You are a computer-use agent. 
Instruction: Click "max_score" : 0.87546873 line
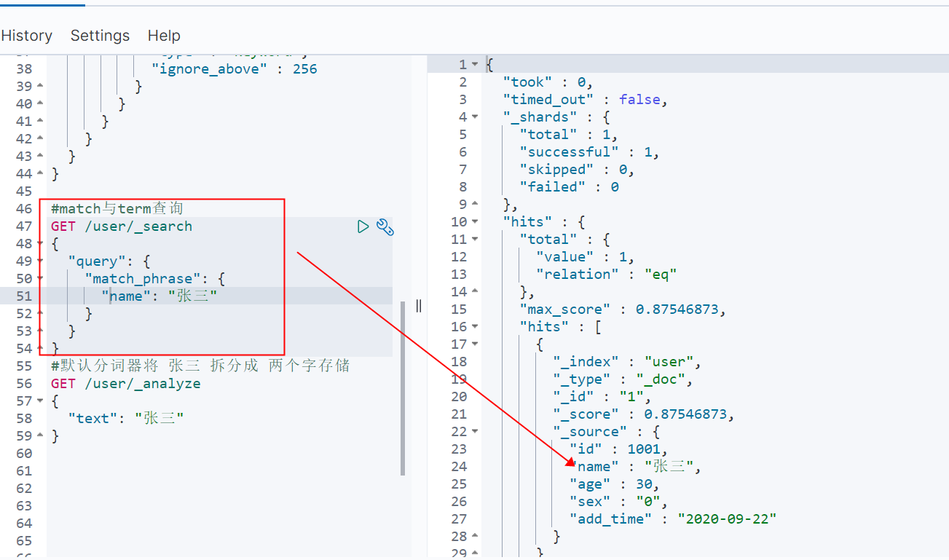coord(623,309)
